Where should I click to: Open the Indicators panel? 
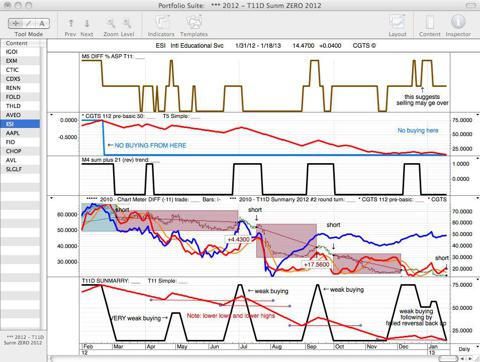coord(161,23)
